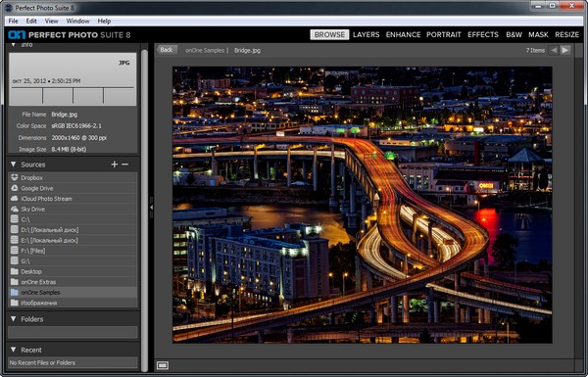Collapse the Info panel triangle
Screen dimensions: 588x377
[14, 45]
